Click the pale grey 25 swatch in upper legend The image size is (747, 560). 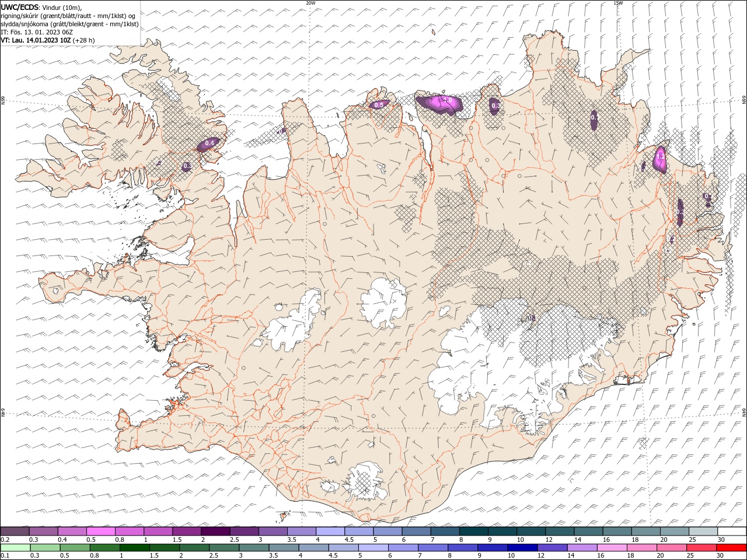tap(703, 531)
